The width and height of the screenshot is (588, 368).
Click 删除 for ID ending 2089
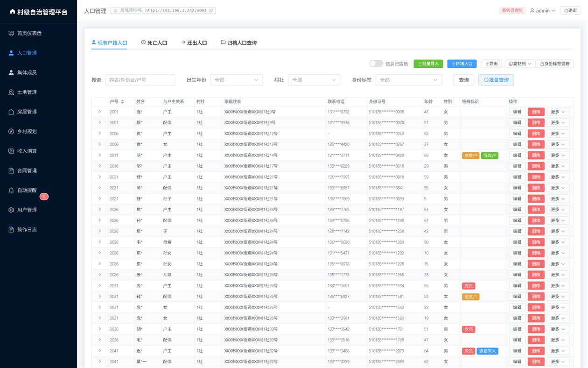click(x=536, y=361)
